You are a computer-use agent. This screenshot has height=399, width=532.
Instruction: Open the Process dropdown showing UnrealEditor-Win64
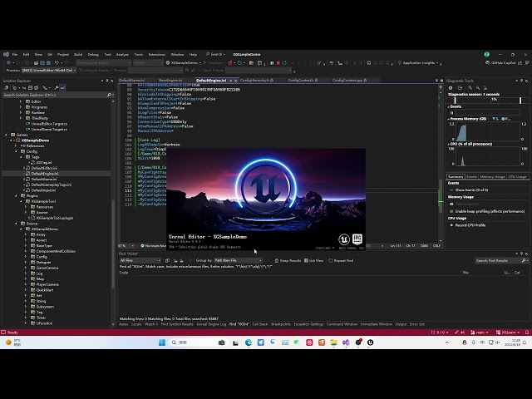[x=49, y=70]
